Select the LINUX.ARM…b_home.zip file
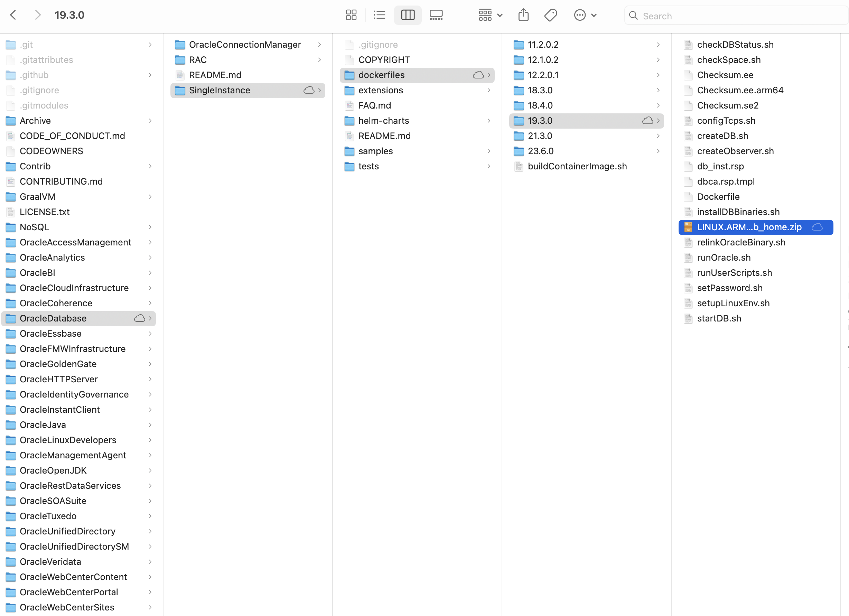Image resolution: width=849 pixels, height=616 pixels. point(755,227)
